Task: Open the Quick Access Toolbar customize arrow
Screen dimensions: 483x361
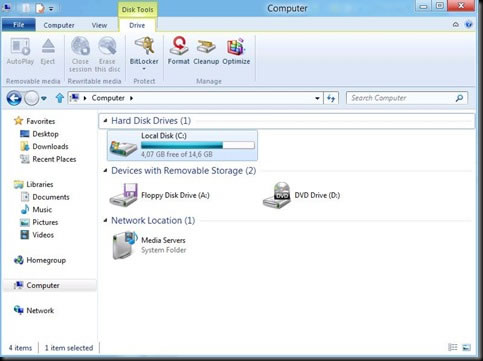Action: click(51, 9)
